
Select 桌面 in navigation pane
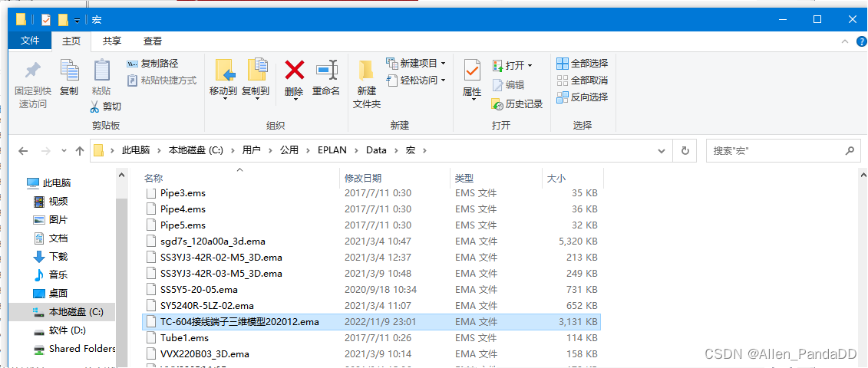(x=51, y=294)
